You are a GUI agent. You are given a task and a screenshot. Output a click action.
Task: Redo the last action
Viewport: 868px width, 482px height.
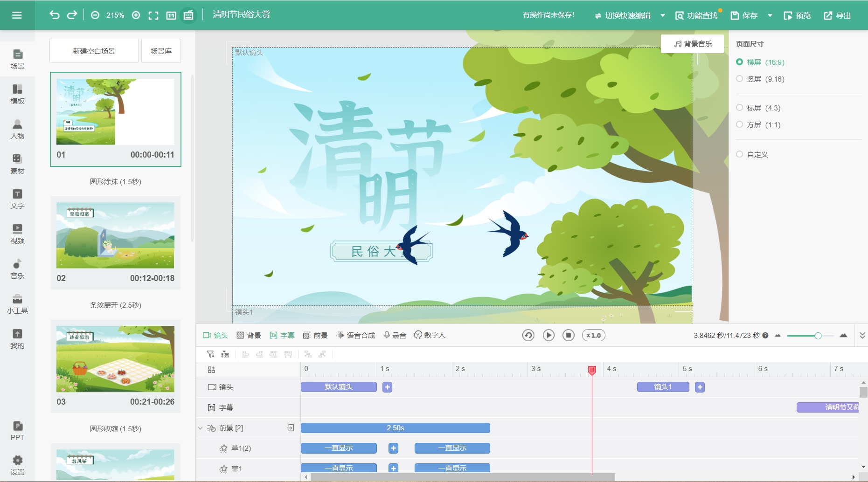[x=72, y=15]
